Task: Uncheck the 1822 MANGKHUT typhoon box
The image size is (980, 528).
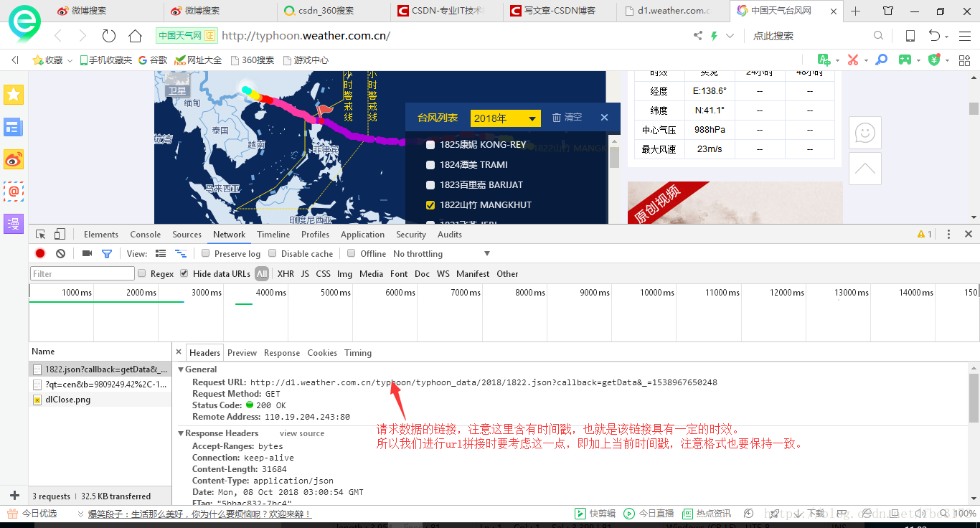Action: [x=430, y=205]
